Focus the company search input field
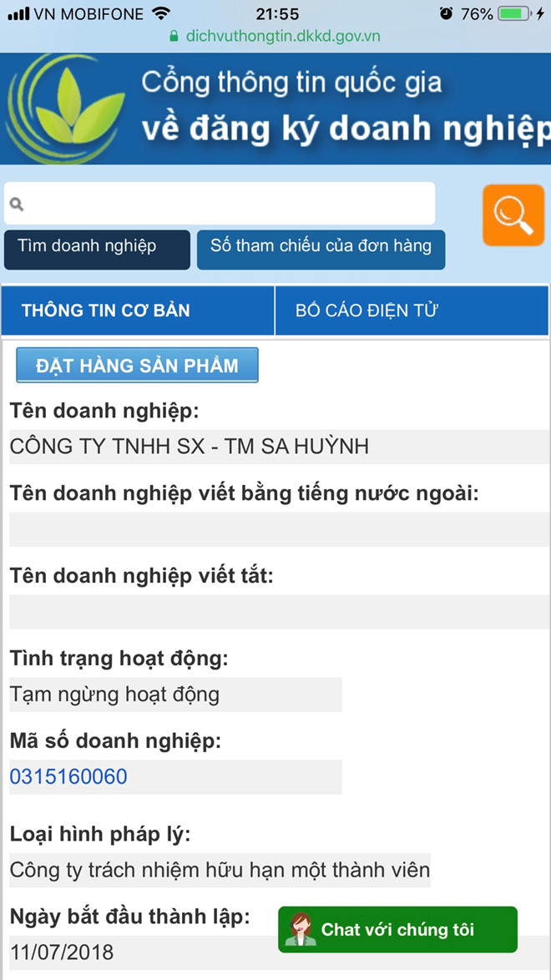The image size is (551, 980). tap(220, 203)
